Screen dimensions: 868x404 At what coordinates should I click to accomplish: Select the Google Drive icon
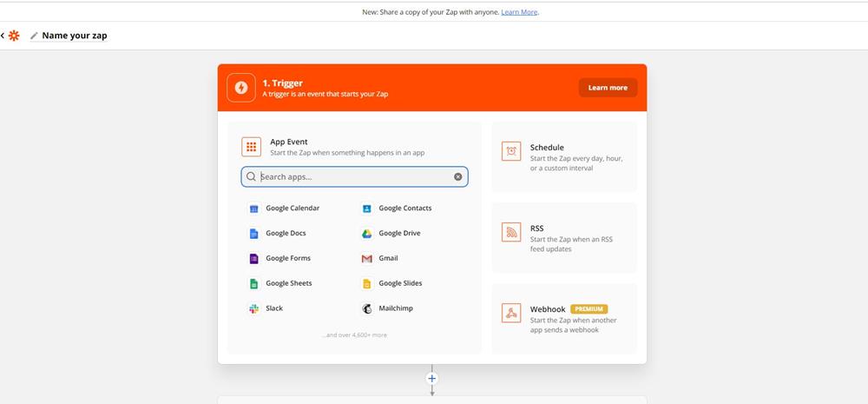tap(366, 234)
